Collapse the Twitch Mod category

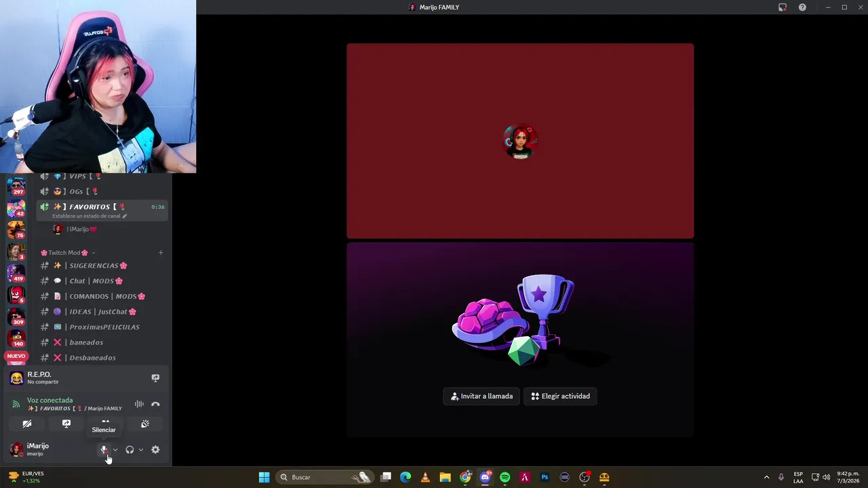68,253
